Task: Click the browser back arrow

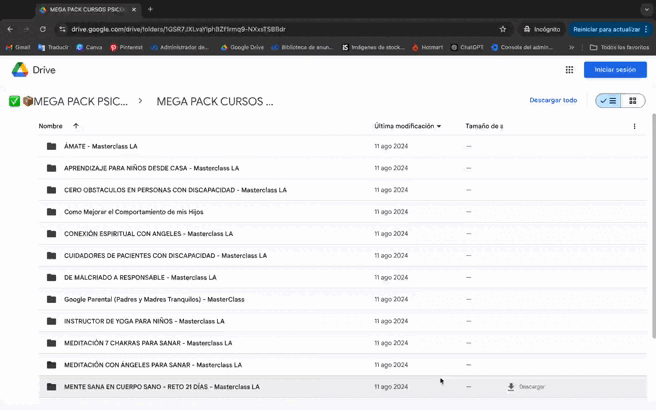Action: click(10, 29)
